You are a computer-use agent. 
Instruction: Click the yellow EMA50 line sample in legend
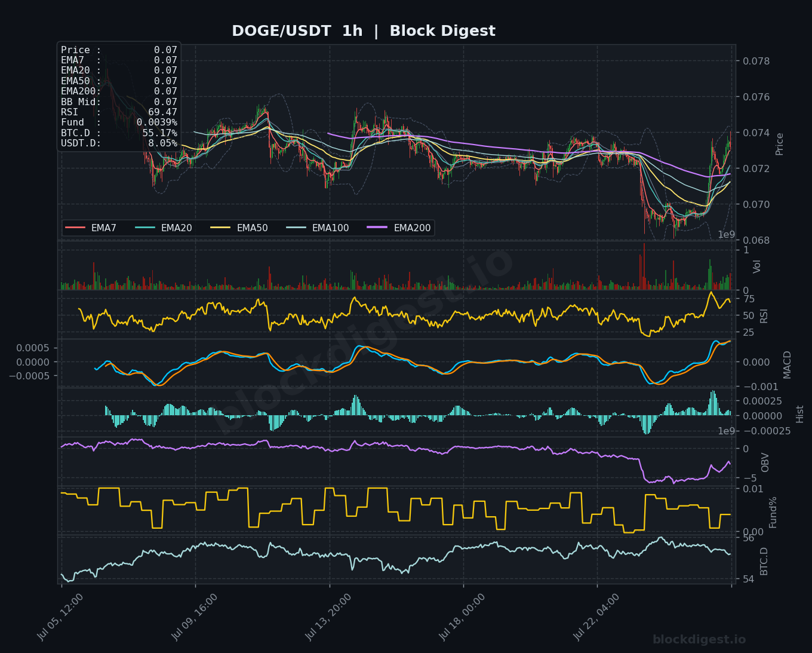point(221,228)
